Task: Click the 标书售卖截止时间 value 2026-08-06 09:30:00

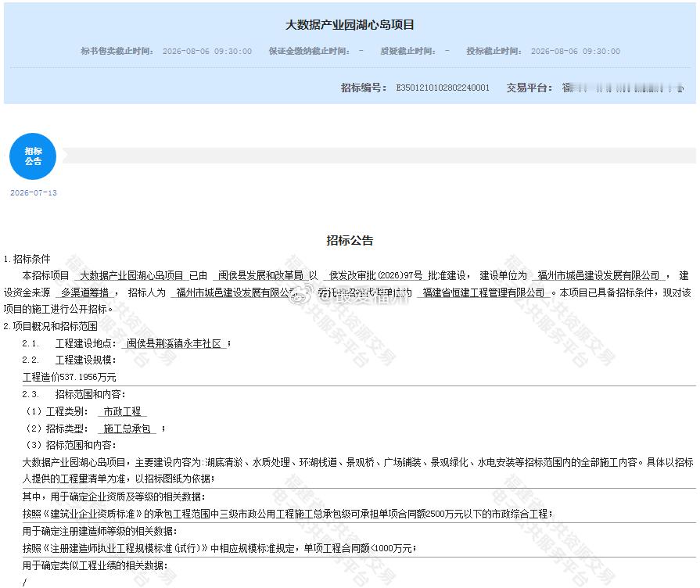Action: pos(207,52)
